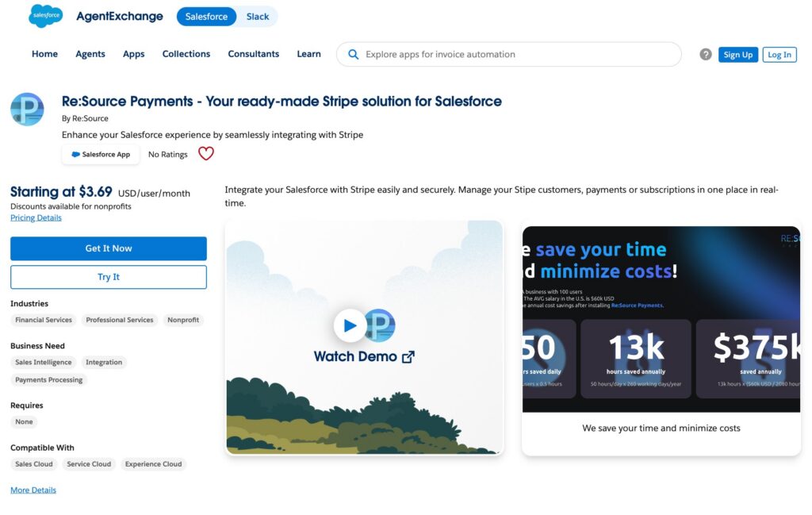
Task: Switch to the Salesforce toggle option
Action: (x=206, y=17)
